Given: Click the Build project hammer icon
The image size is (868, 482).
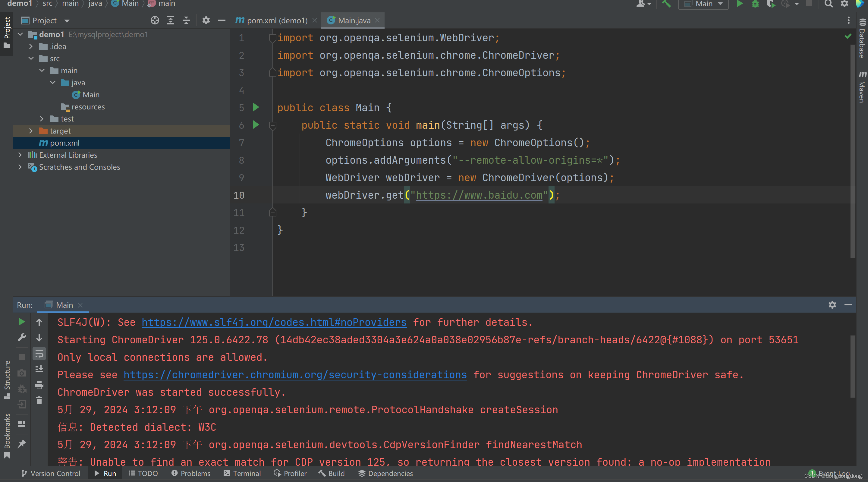Looking at the screenshot, I should (666, 4).
